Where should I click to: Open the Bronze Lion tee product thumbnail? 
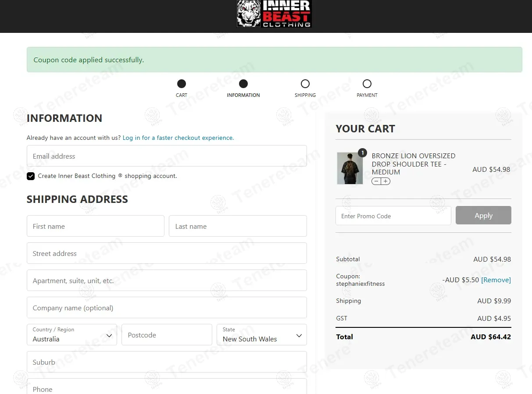(x=350, y=168)
